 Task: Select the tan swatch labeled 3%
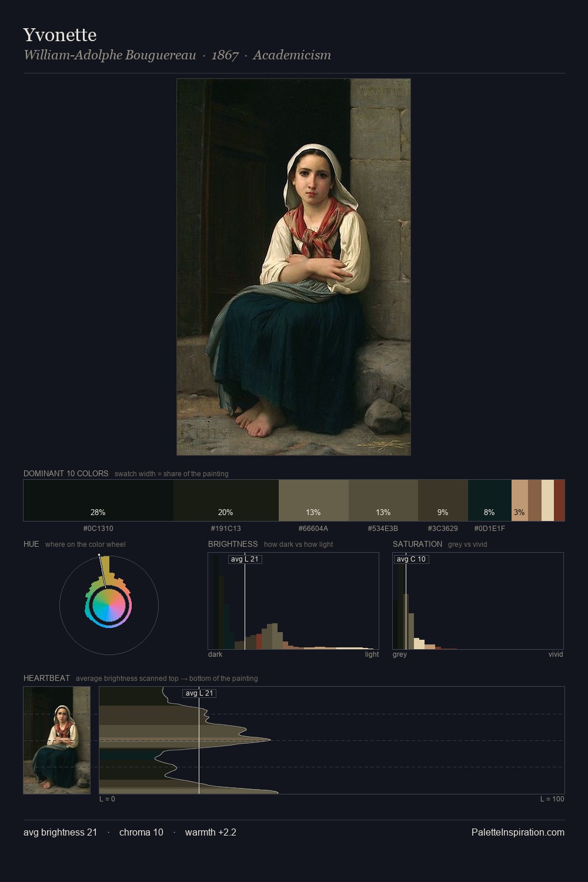tap(520, 500)
